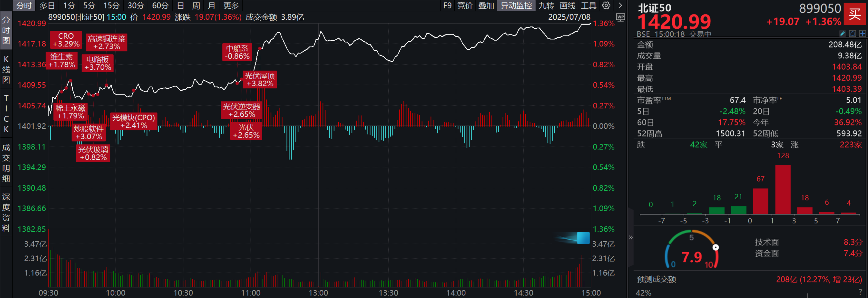Click the 跌 42家 decliners count
Screen dimensions: 868x298
coord(672,145)
